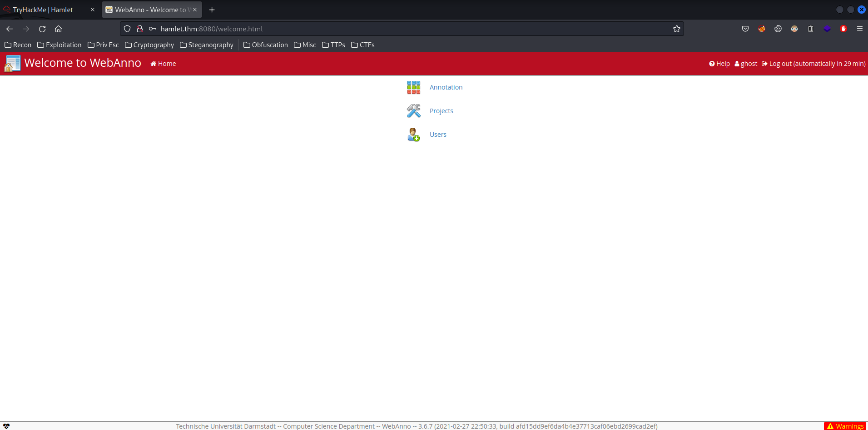
Task: Click the purple diamond extension icon
Action: click(x=827, y=29)
